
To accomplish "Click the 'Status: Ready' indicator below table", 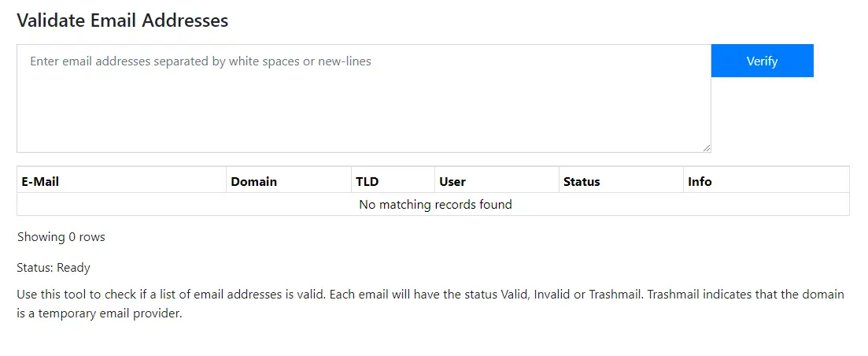I will point(54,268).
